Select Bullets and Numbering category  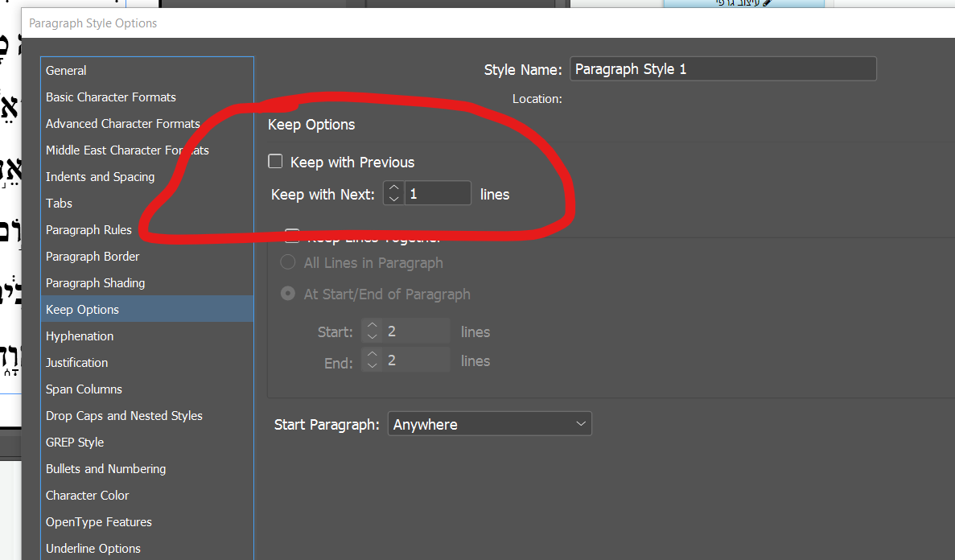pyautogui.click(x=146, y=468)
